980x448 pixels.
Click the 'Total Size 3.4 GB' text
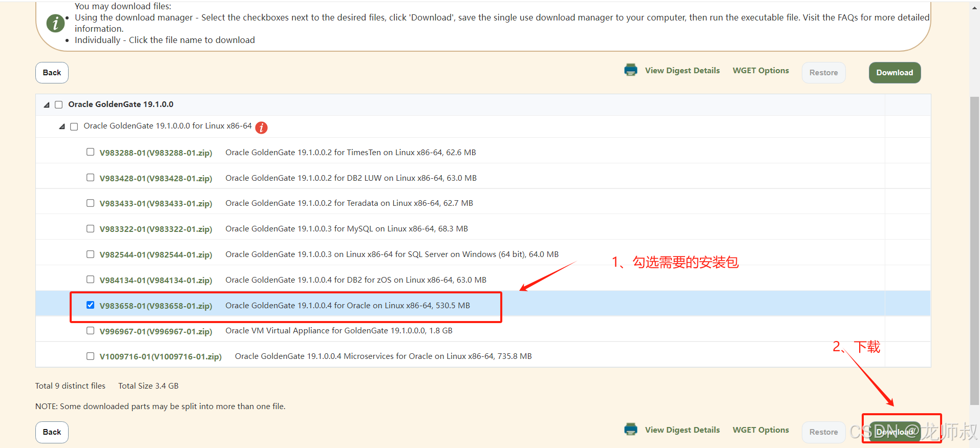148,386
